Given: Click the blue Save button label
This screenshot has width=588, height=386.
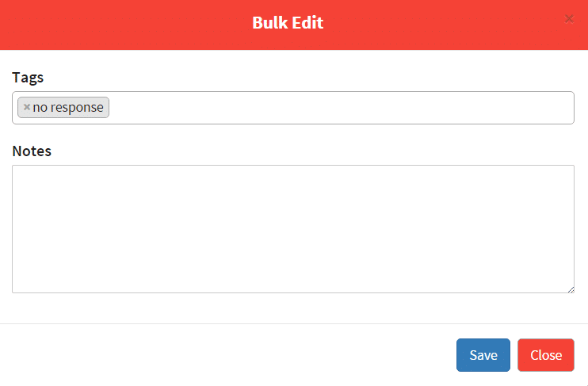Looking at the screenshot, I should pos(483,355).
